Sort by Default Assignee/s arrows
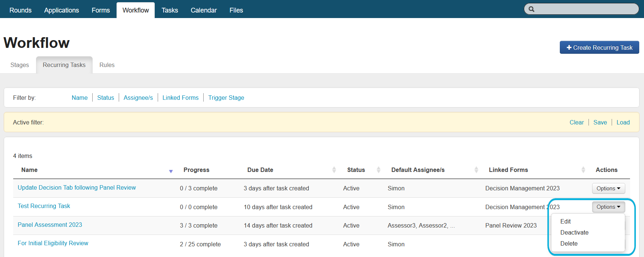Viewport: 644px width, 257px height. pyautogui.click(x=476, y=170)
